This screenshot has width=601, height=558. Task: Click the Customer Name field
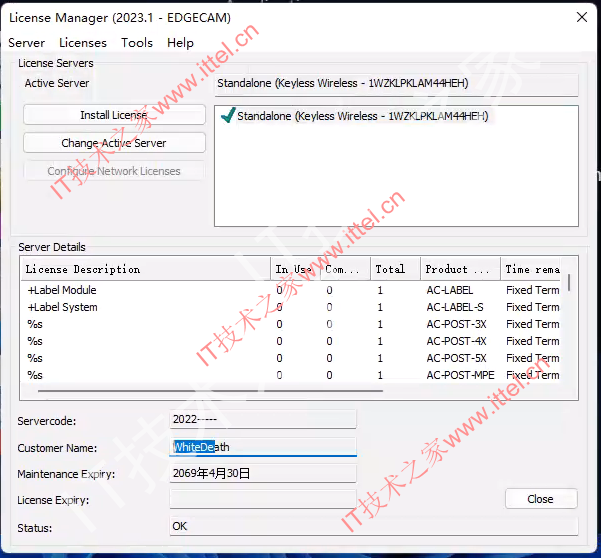coord(263,447)
